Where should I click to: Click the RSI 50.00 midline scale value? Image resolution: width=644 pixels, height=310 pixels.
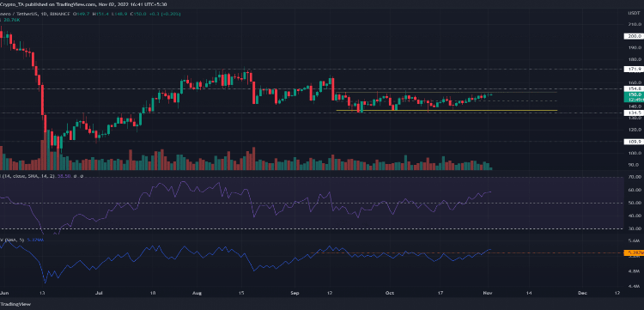634,203
